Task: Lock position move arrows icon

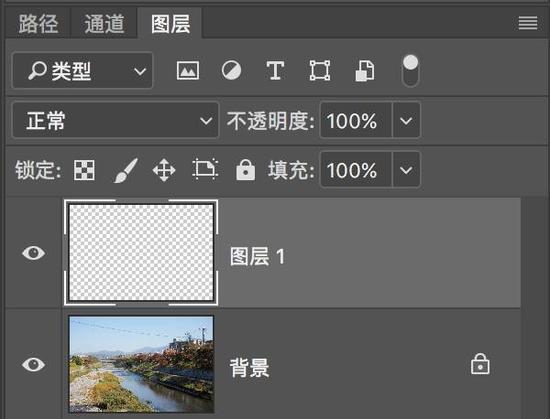Action: (x=164, y=170)
